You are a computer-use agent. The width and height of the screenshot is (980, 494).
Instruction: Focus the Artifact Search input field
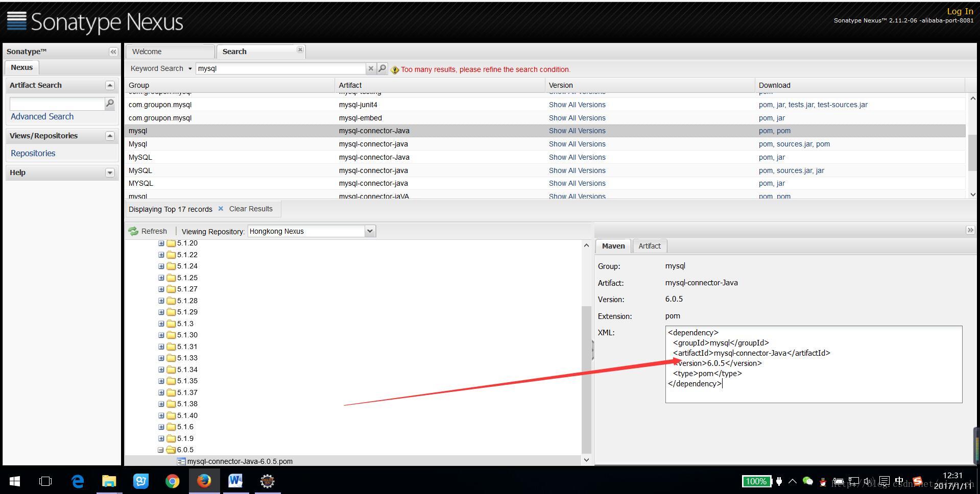[57, 104]
